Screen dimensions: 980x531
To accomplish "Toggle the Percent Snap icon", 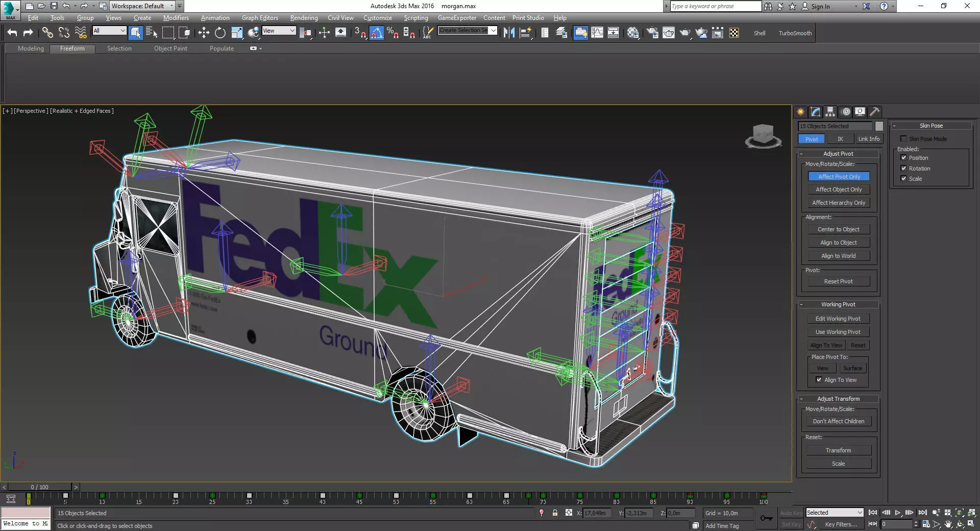I will click(x=393, y=33).
